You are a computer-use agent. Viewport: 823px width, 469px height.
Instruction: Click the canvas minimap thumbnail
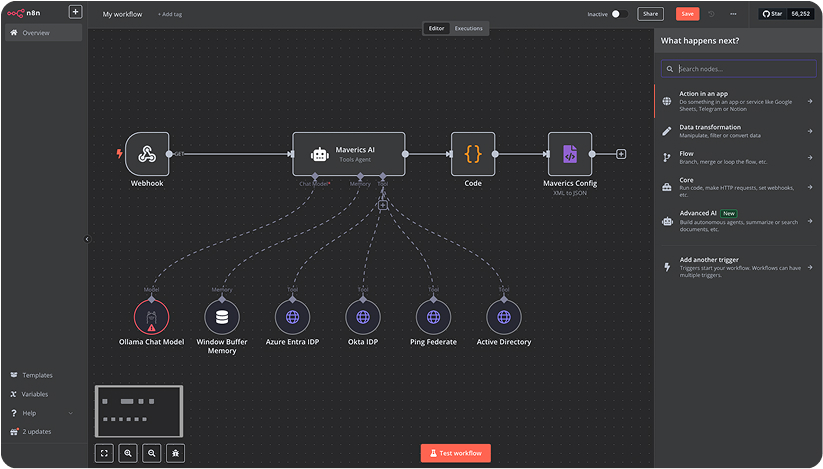139,411
